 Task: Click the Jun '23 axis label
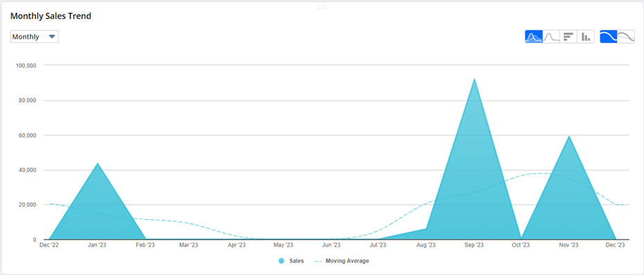[x=331, y=245]
